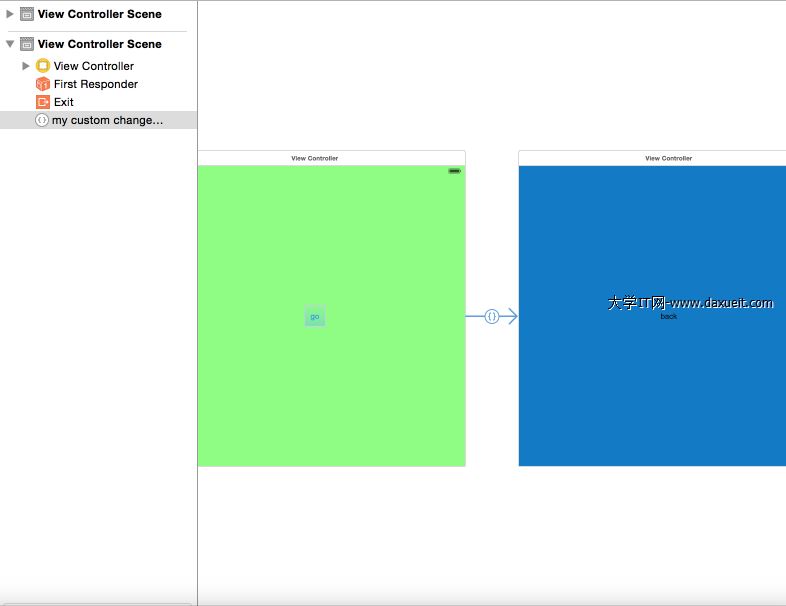Select the segue circle icon between the two scenes
The image size is (786, 606).
click(x=492, y=316)
